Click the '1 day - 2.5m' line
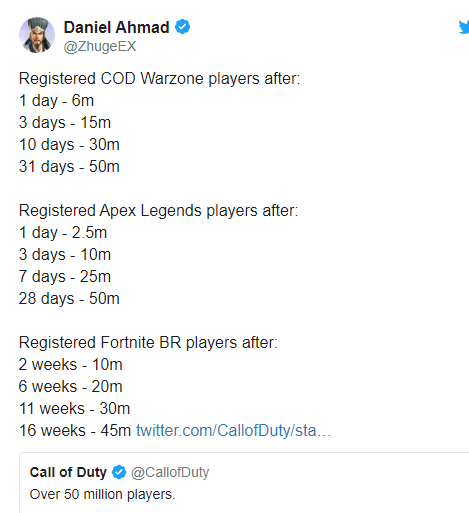 pos(63,233)
